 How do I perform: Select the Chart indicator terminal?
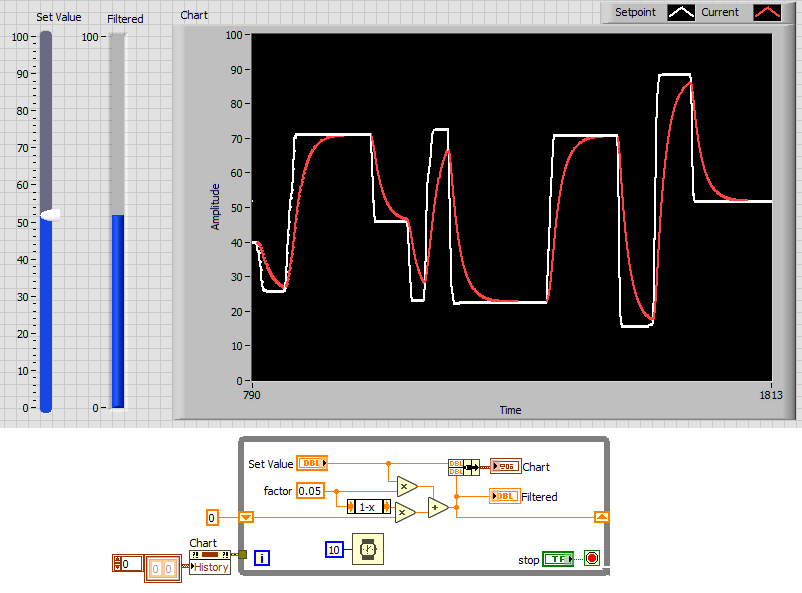pyautogui.click(x=504, y=466)
